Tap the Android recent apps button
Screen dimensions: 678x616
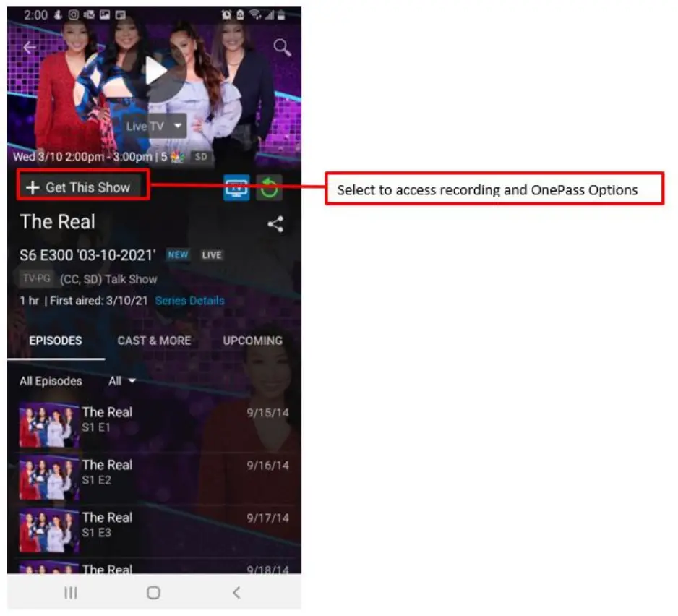click(71, 592)
